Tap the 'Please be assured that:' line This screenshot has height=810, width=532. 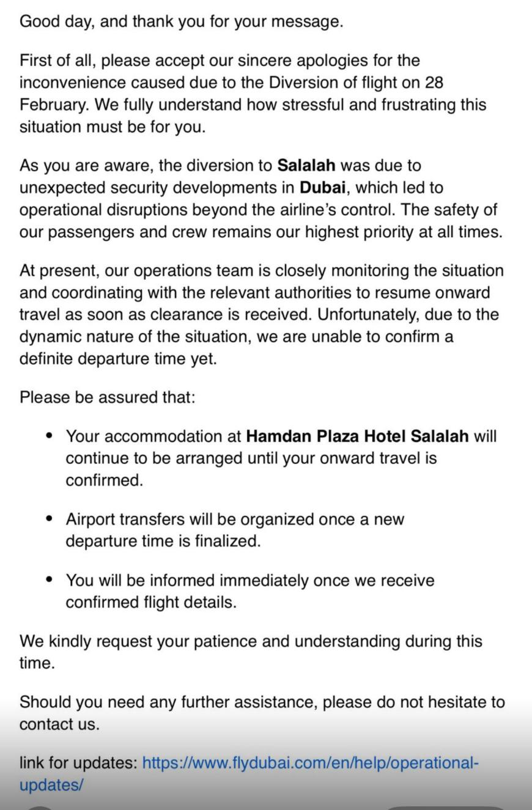(x=108, y=397)
